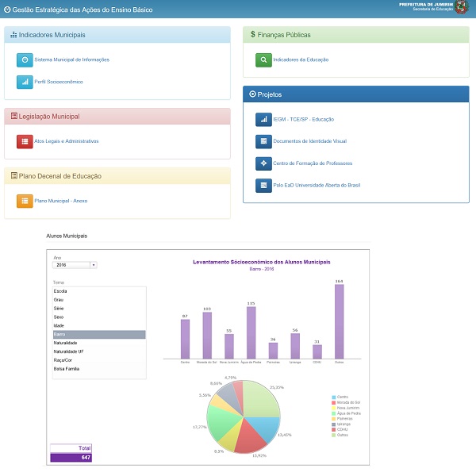Select Escola in the Tema list

pyautogui.click(x=59, y=292)
